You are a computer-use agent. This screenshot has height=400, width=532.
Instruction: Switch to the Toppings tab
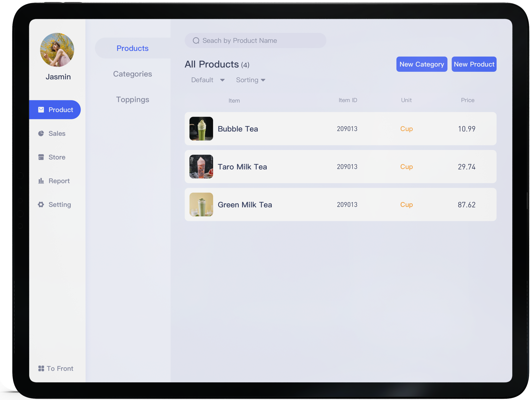click(x=133, y=99)
